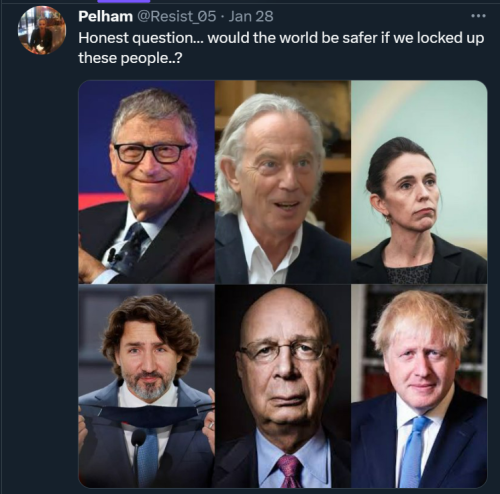
Task: Visit the @Resist_05 handle link
Action: [177, 16]
